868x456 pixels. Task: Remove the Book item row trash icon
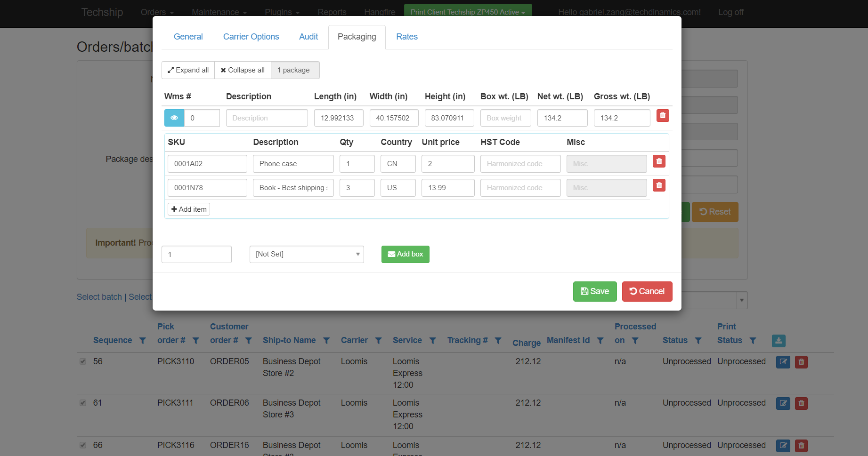659,185
